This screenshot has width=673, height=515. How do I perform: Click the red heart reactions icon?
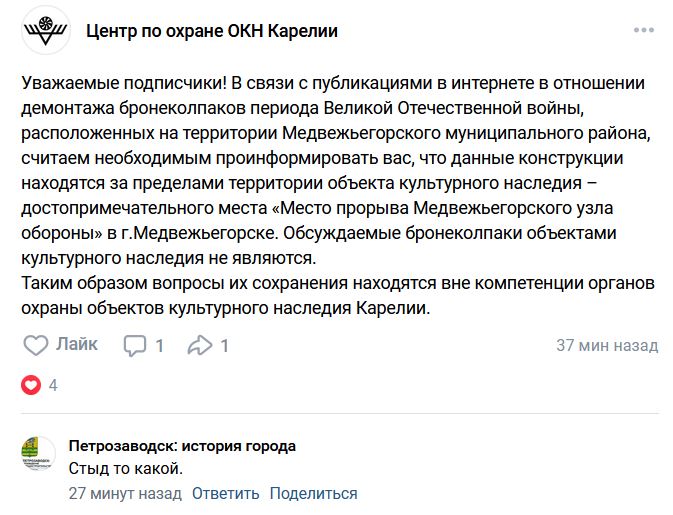[x=31, y=385]
